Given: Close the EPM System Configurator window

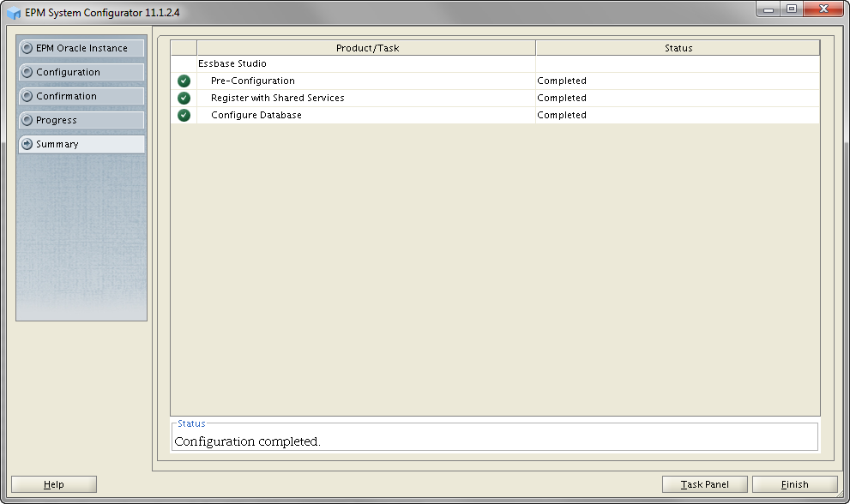Looking at the screenshot, I should click(823, 9).
